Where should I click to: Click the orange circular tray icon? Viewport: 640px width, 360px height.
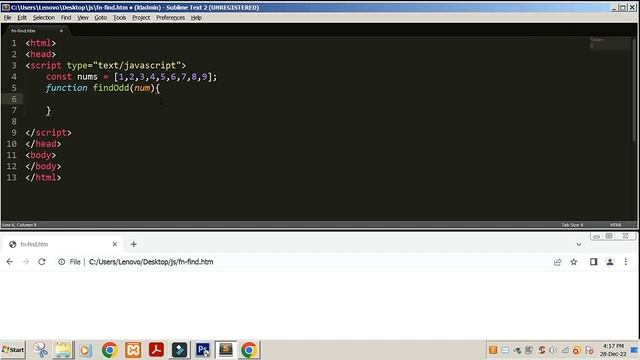[576, 351]
